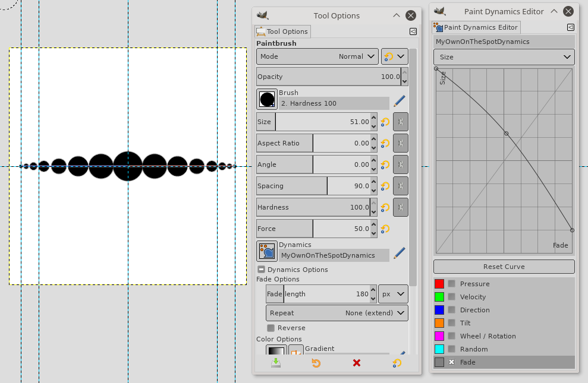Delete tool preset red X icon
Screen dimensions: 588x383
[x=357, y=363]
